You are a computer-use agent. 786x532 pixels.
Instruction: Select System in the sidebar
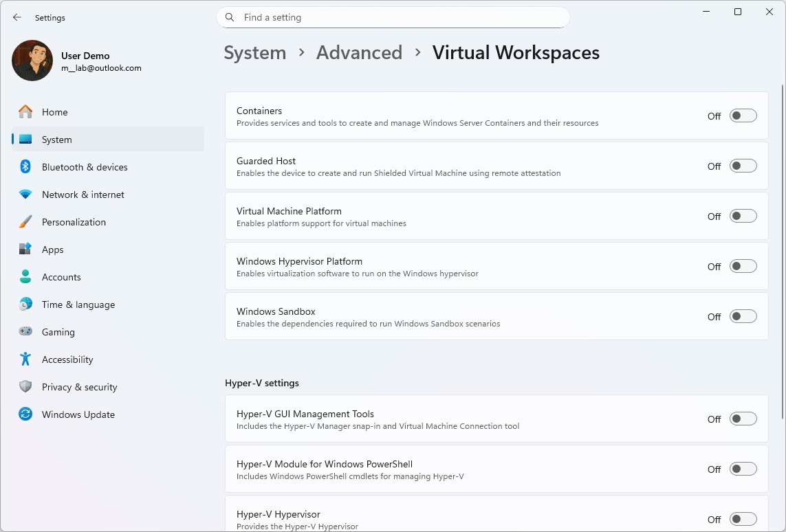click(56, 139)
